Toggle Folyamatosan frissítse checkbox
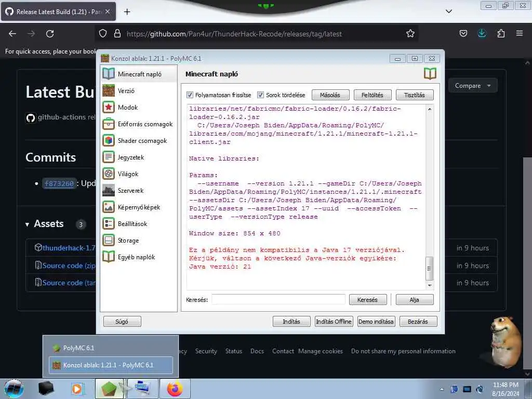Screen dimensions: 532x399 tap(190, 95)
